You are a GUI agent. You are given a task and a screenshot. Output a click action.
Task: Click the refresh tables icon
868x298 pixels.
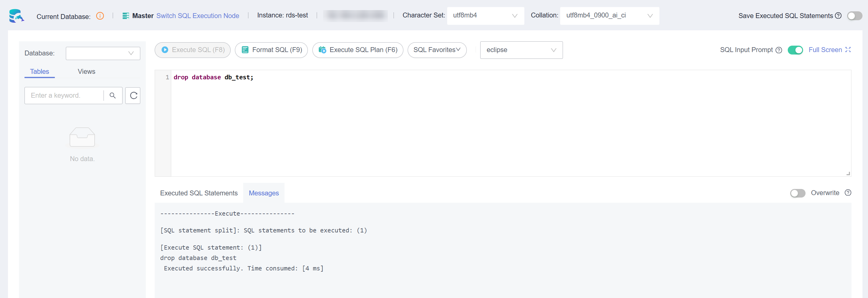coord(133,95)
